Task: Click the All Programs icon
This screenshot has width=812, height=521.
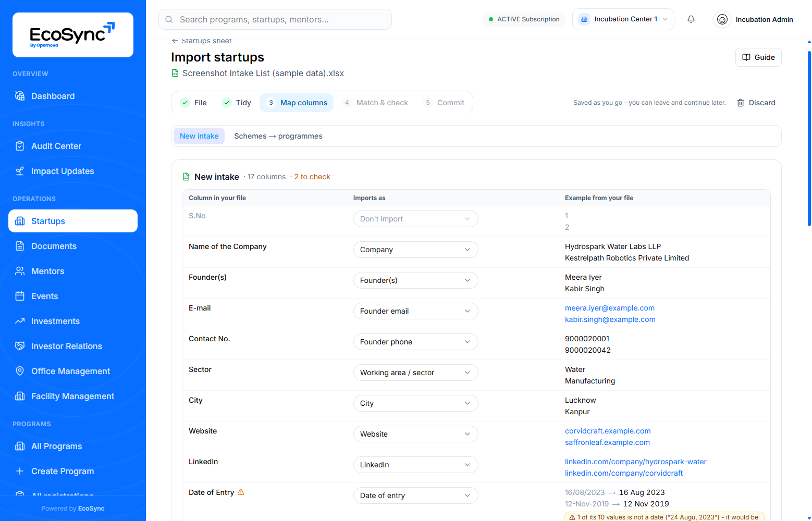Action: click(x=20, y=446)
